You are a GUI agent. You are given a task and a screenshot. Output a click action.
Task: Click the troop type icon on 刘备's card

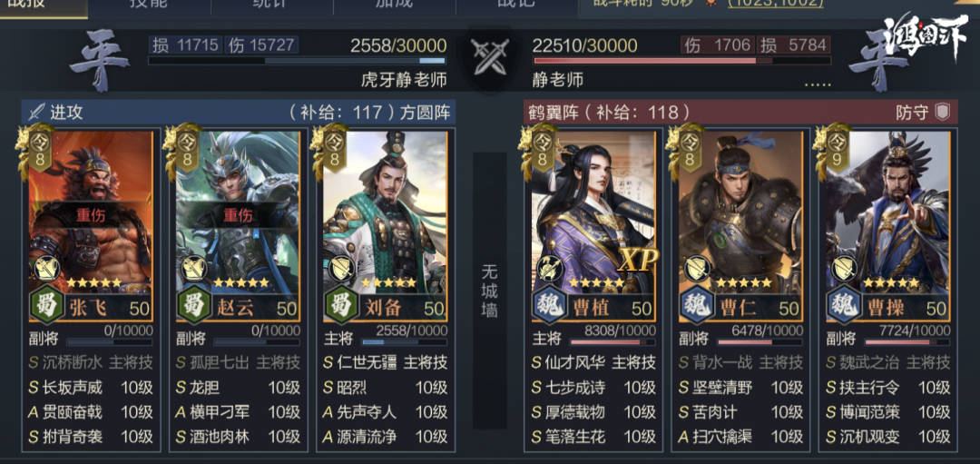point(341,269)
